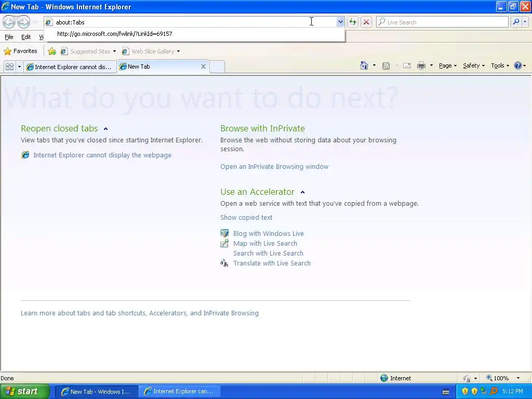
Task: Click the orange magnifier tray icon
Action: tap(494, 392)
